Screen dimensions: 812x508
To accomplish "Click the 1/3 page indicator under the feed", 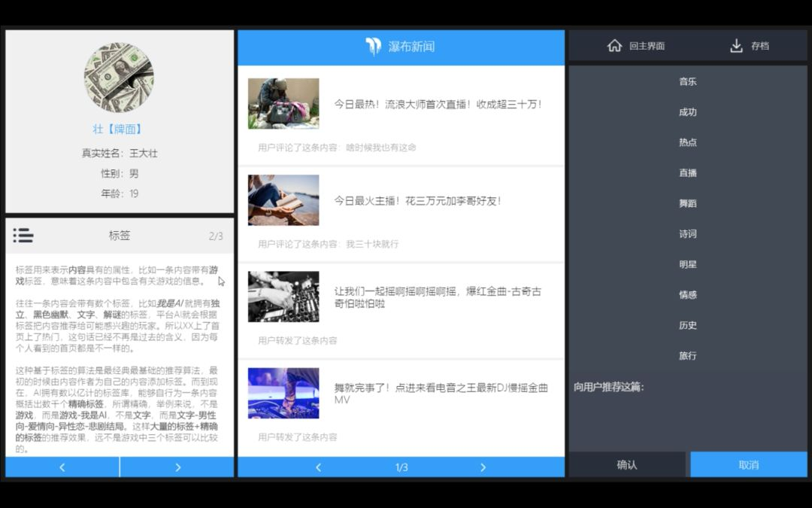I will click(401, 467).
